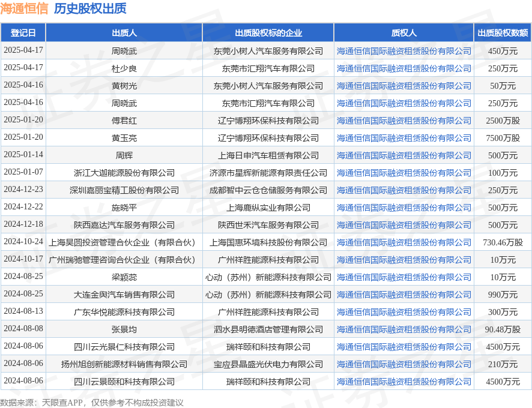Open the 质权人 link in the 450万元 row
532x408 pixels.
coord(404,51)
